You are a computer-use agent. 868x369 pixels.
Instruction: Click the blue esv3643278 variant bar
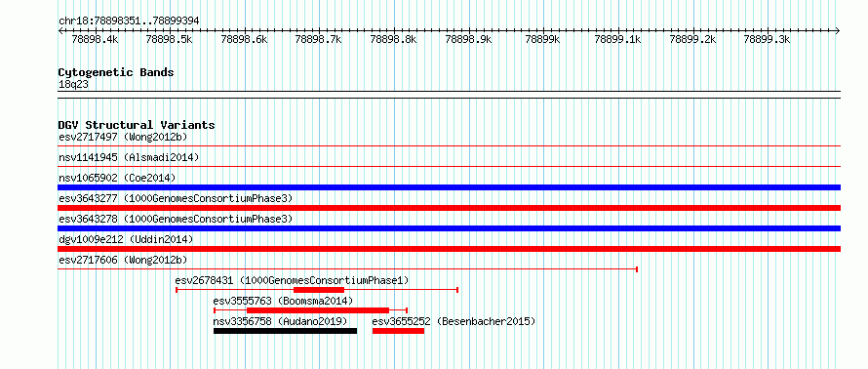click(449, 228)
